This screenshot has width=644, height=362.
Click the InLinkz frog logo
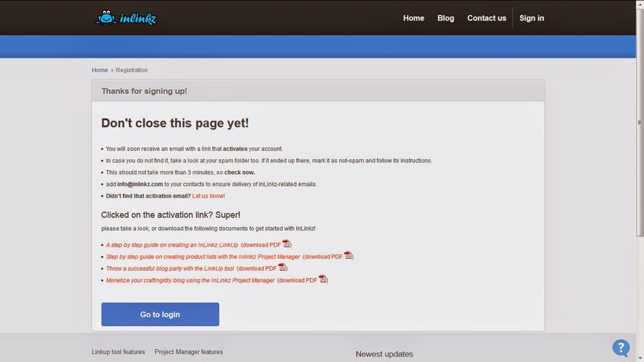pyautogui.click(x=126, y=18)
